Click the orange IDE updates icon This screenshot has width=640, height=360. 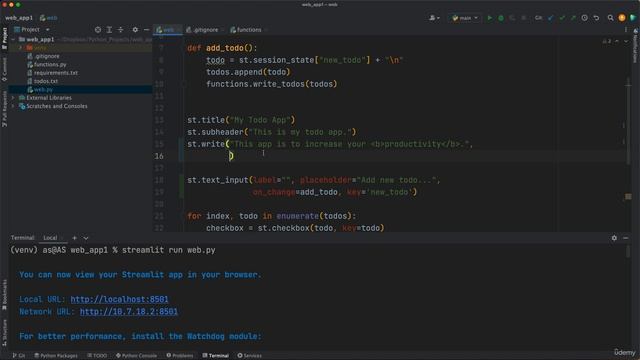[622, 18]
